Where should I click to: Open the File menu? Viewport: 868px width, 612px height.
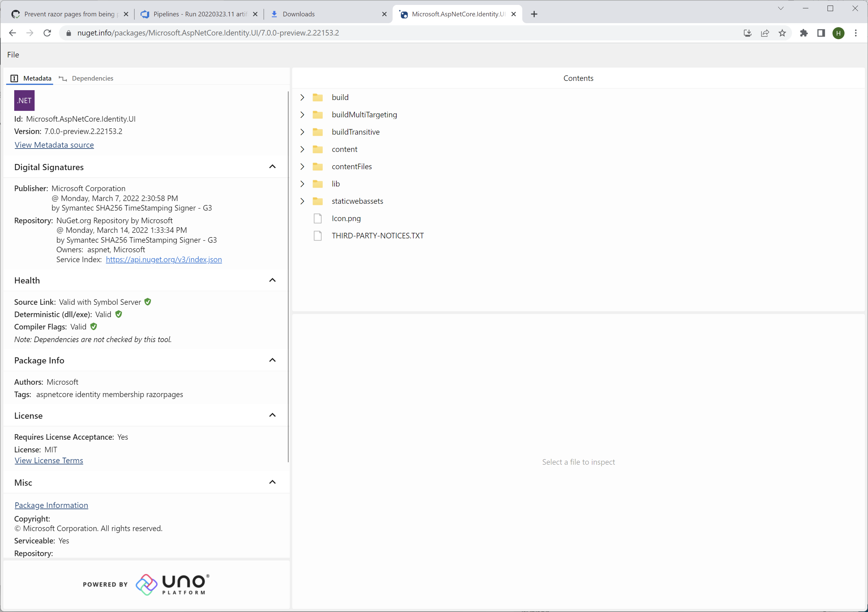point(13,54)
